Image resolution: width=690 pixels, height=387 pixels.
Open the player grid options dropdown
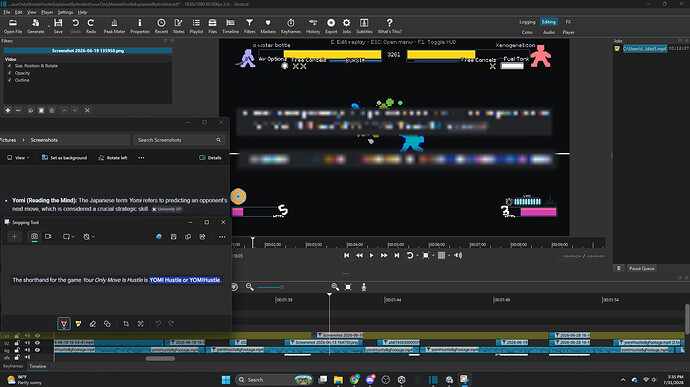click(x=449, y=255)
